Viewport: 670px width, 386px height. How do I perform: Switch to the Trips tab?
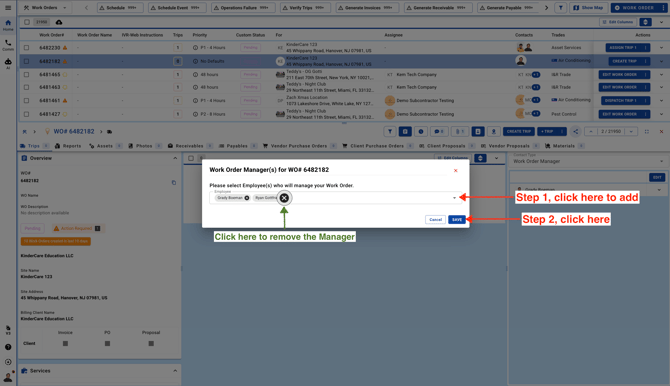[x=34, y=146]
